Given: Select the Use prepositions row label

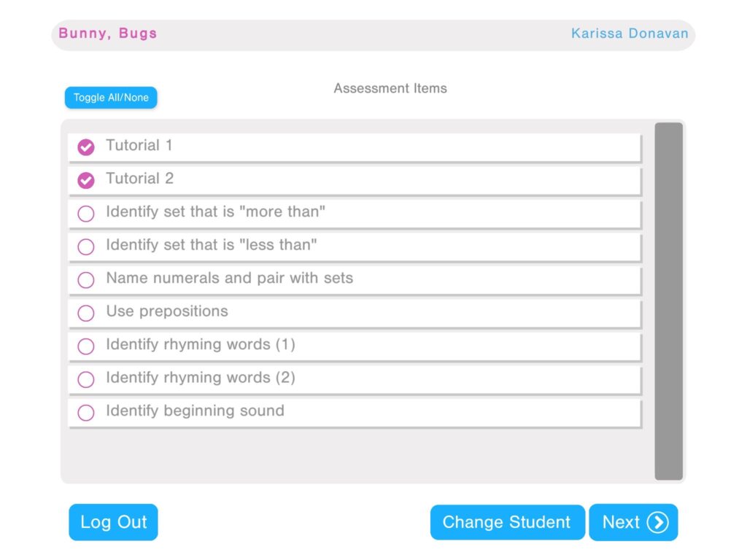Looking at the screenshot, I should pyautogui.click(x=167, y=311).
